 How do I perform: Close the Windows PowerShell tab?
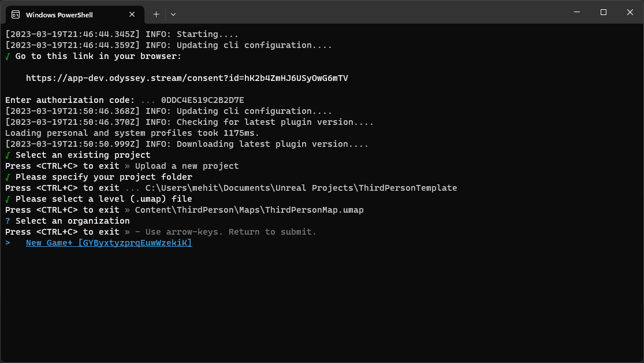(x=132, y=14)
